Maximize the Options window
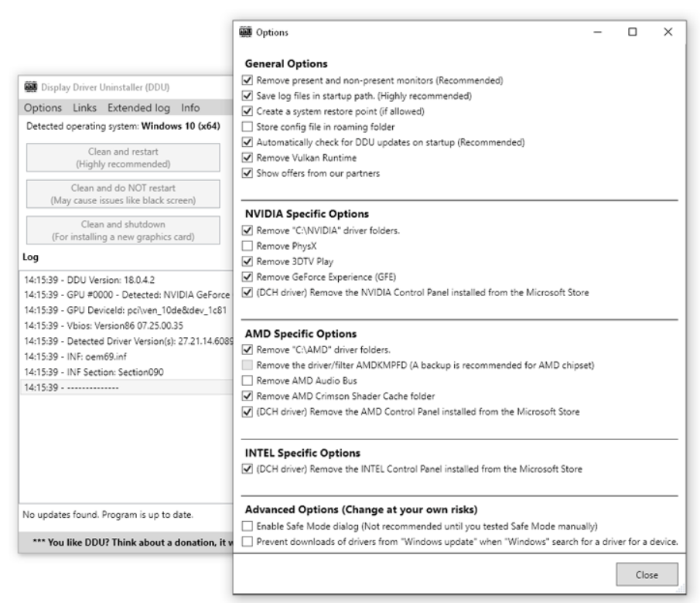 pos(632,32)
